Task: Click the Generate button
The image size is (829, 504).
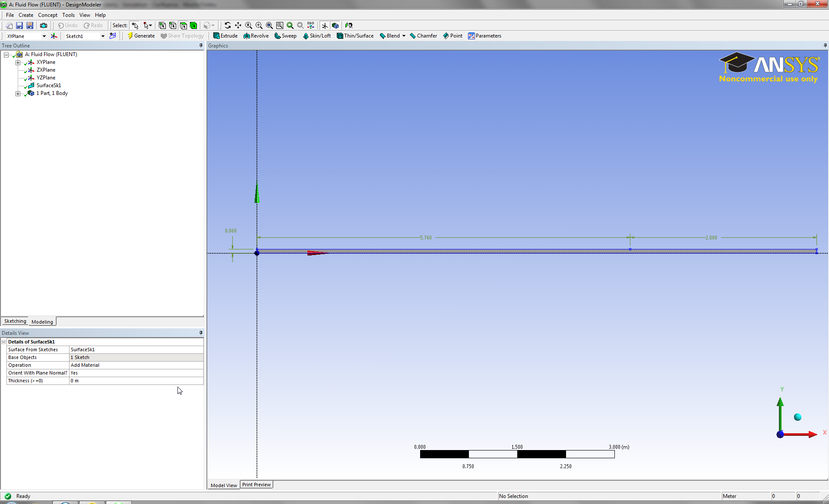Action: pyautogui.click(x=141, y=36)
